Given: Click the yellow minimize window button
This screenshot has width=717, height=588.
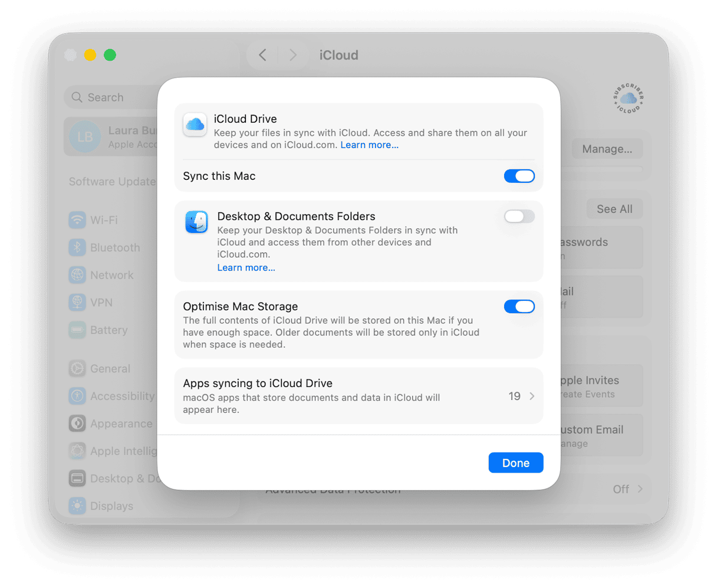Looking at the screenshot, I should [90, 55].
